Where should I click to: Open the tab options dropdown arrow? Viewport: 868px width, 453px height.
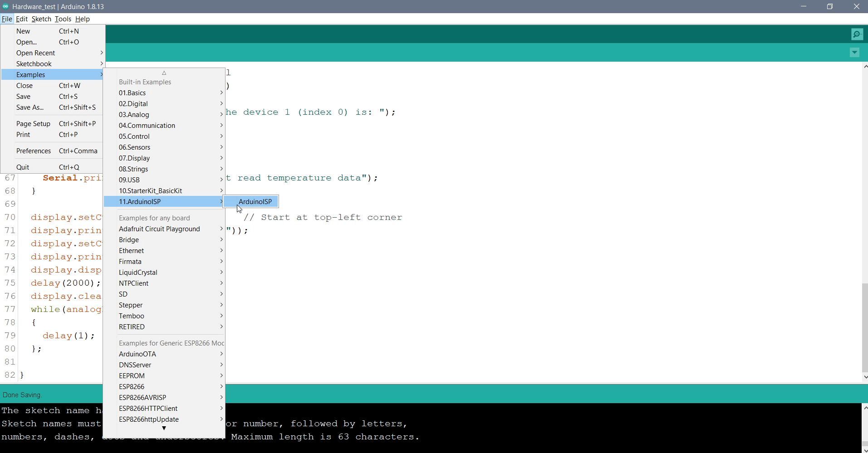(x=854, y=53)
